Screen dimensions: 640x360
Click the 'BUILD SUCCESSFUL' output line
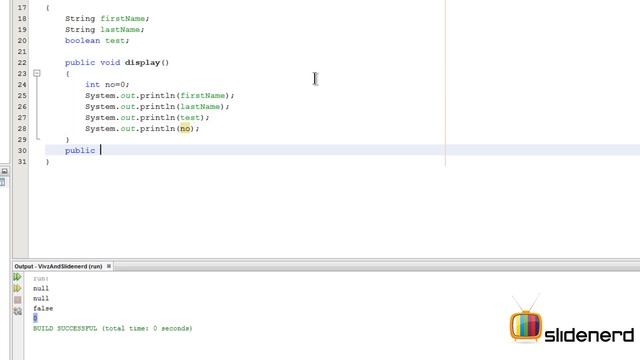(x=113, y=328)
